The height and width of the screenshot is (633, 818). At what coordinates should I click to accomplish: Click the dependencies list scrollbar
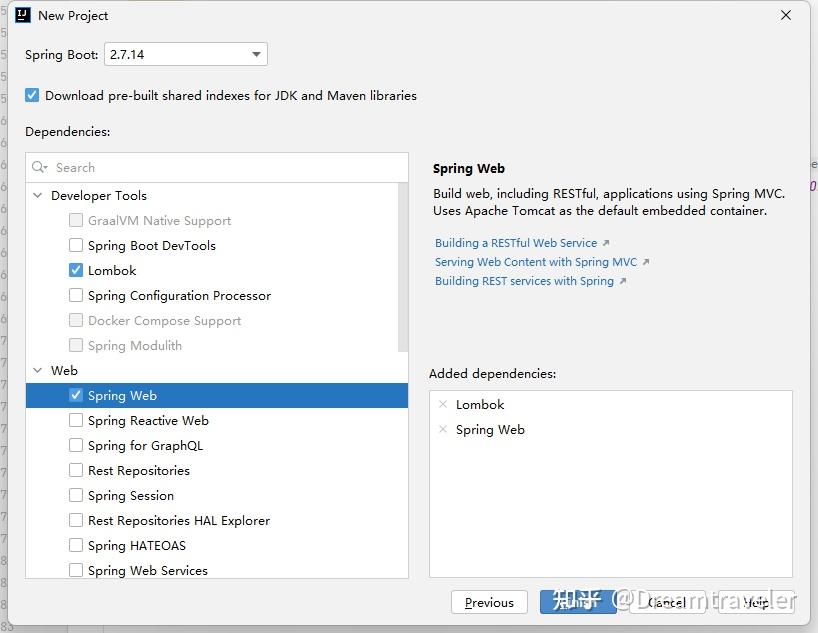(x=403, y=267)
